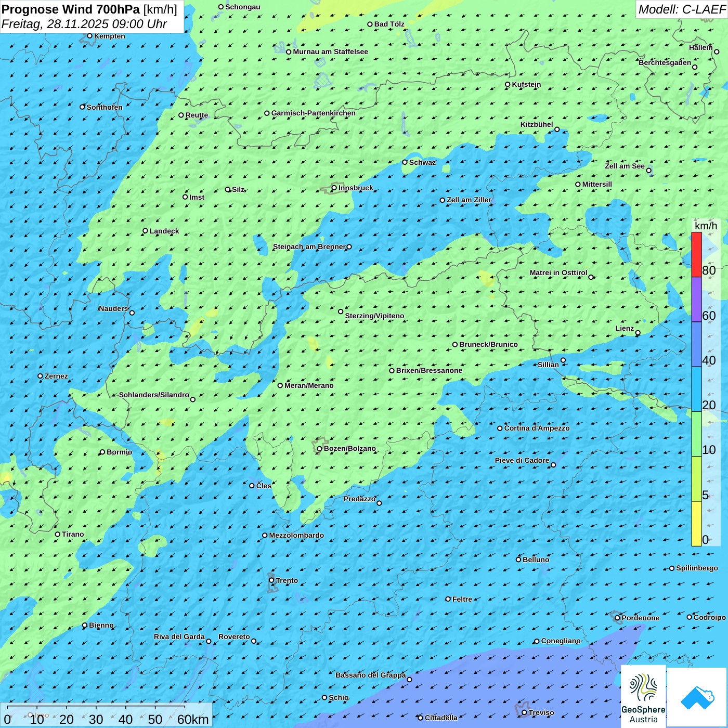Click the Trento city marker
The image size is (728, 728).
coord(271,580)
